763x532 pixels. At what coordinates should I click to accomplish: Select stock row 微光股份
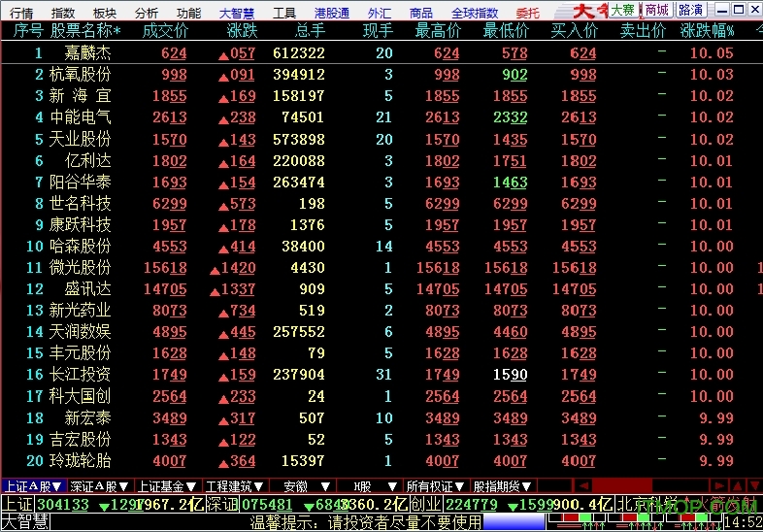coord(381,268)
